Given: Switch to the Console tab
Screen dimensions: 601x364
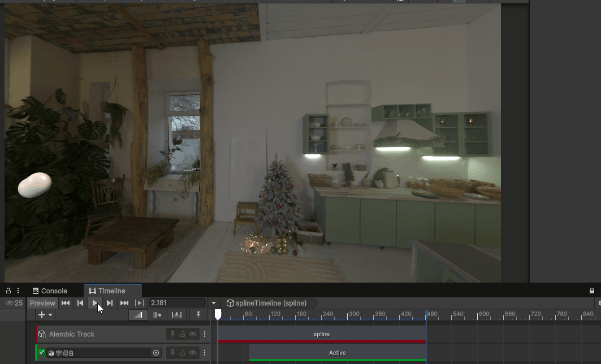Looking at the screenshot, I should 50,291.
